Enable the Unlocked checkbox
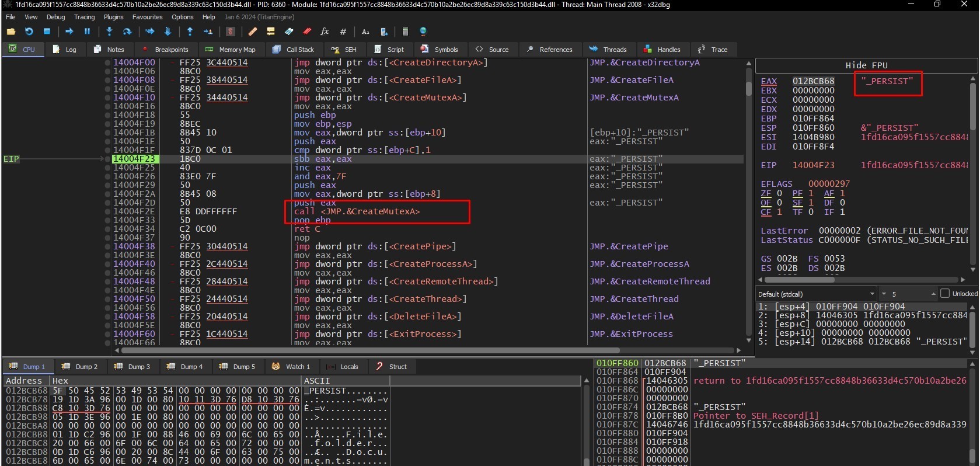This screenshot has height=466, width=980. tap(945, 294)
